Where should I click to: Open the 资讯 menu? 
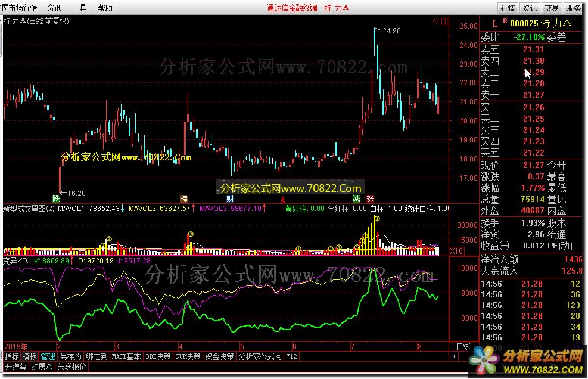[x=54, y=8]
